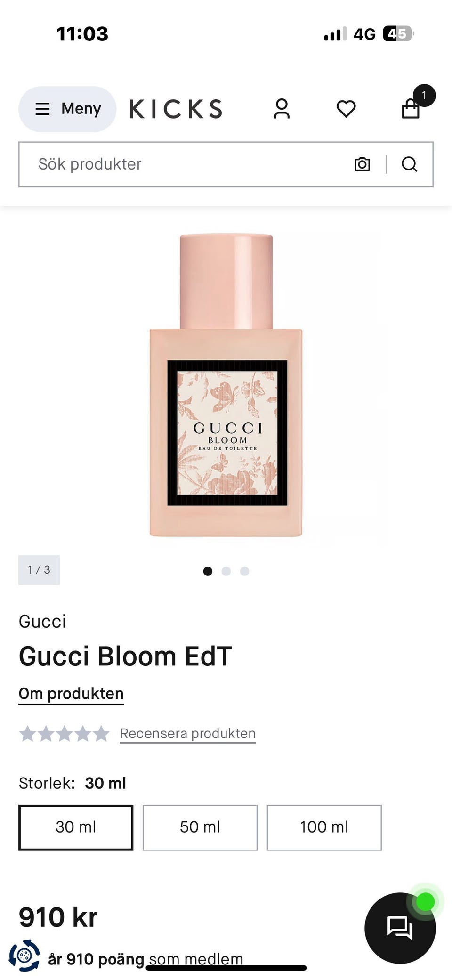Open the Meny hamburger menu
This screenshot has height=980, width=452.
[67, 109]
